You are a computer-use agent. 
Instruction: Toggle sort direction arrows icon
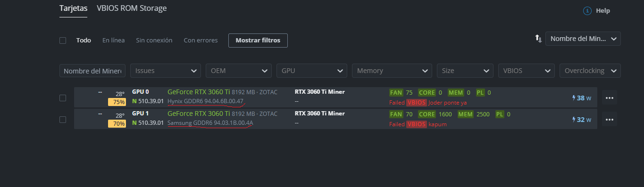pyautogui.click(x=538, y=39)
